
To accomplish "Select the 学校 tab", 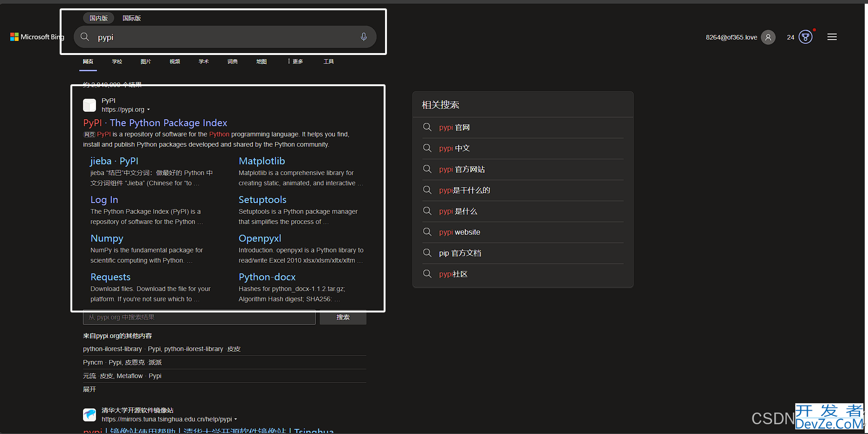I will point(117,61).
